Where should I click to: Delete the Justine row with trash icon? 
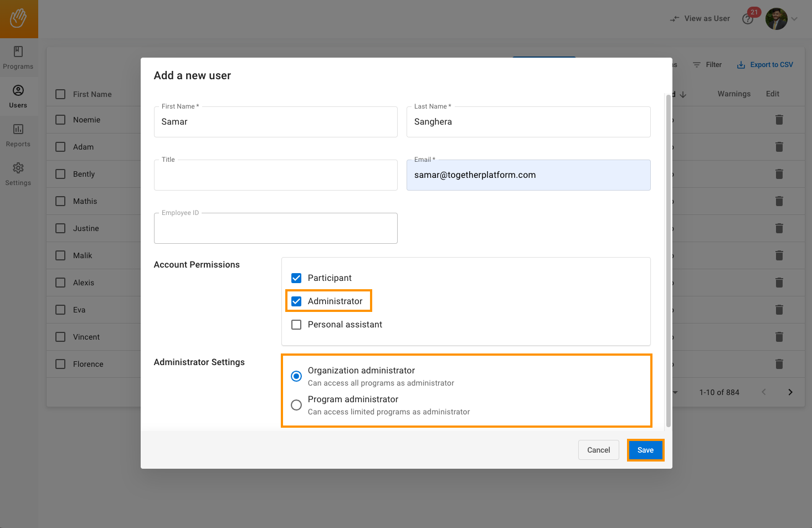pos(779,228)
